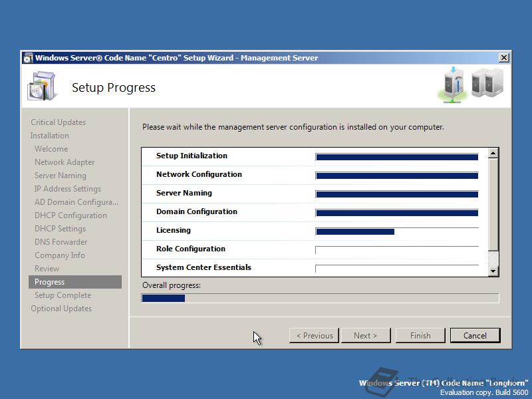
Task: Click the 'Evaluation copy. Build 5600' text
Action: tap(485, 392)
